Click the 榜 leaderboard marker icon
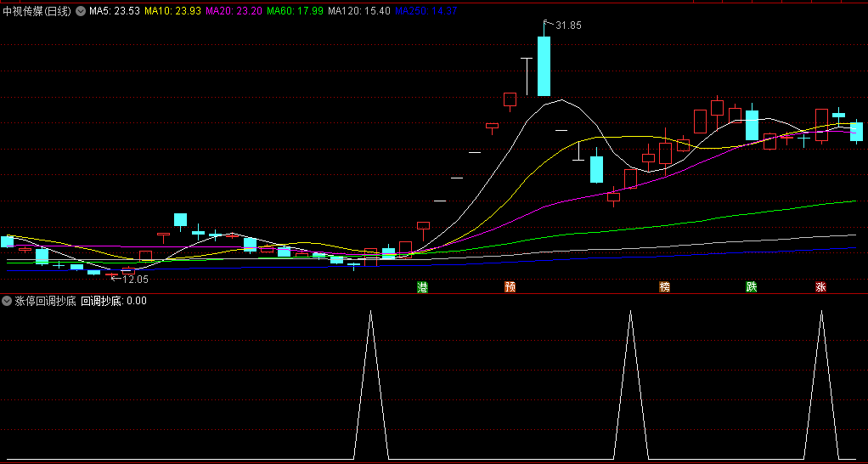Image resolution: width=868 pixels, height=464 pixels. 664,287
